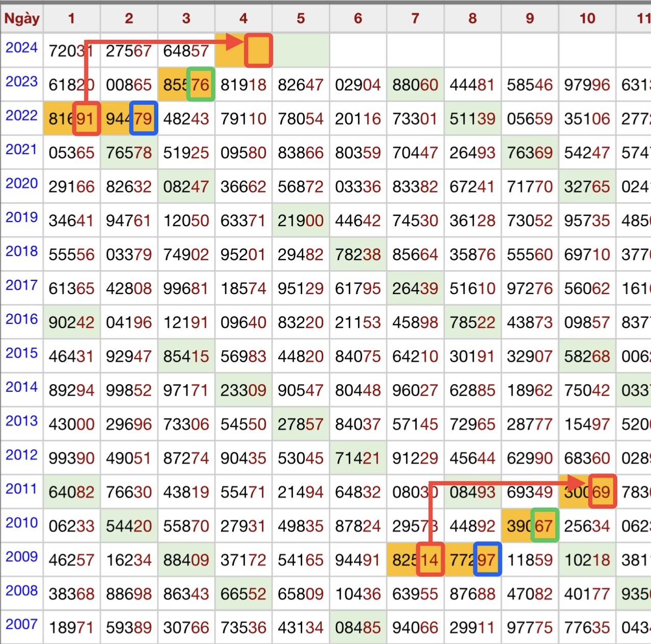Click the empty red-outlined orange cell in 2024 row
The image size is (651, 644).
[258, 51]
